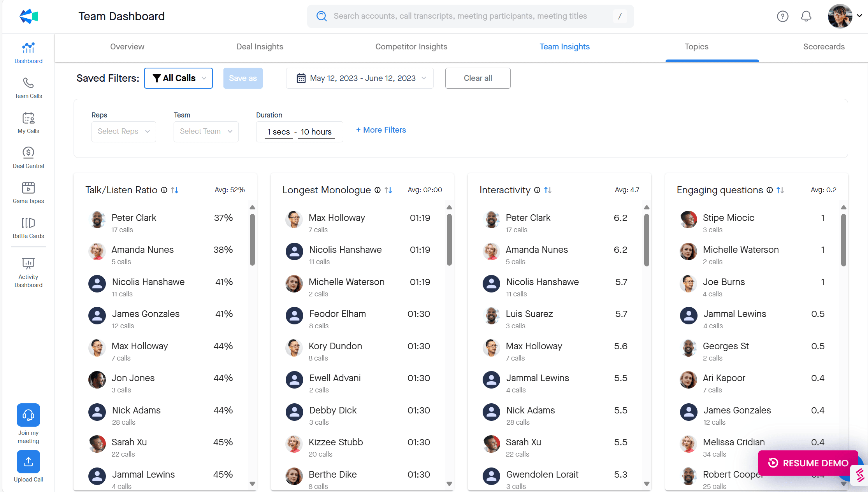Click the Upload Call icon
Viewport: 868px width, 492px height.
pyautogui.click(x=28, y=462)
